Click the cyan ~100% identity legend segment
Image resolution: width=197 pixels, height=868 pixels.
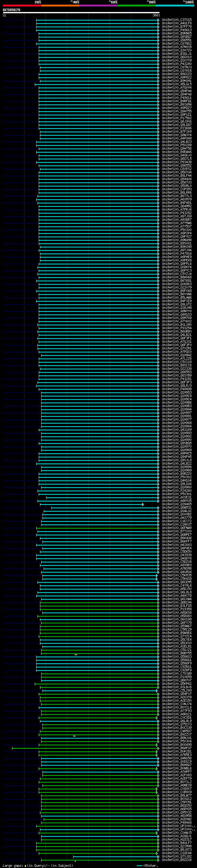click(175, 6)
